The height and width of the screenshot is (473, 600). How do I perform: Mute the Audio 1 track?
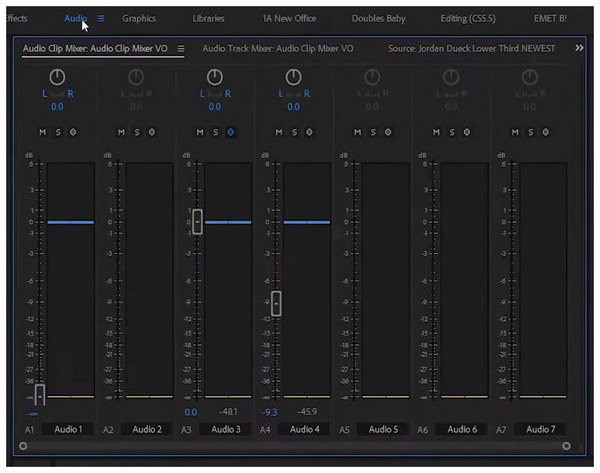[42, 132]
